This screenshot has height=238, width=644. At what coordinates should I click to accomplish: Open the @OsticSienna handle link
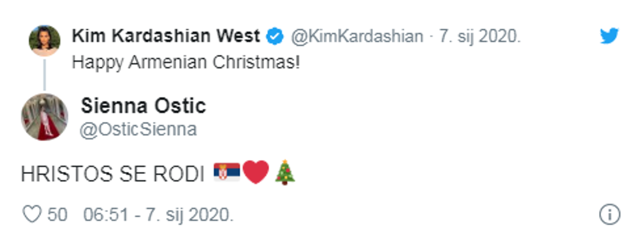point(138,130)
